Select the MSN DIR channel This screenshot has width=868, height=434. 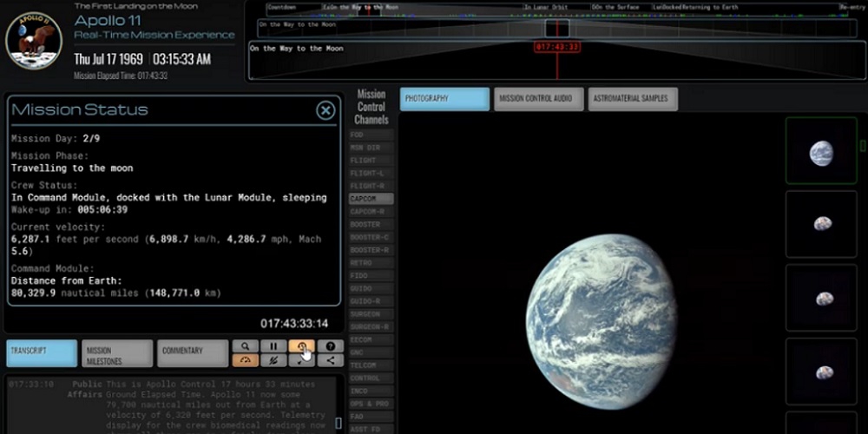(372, 148)
